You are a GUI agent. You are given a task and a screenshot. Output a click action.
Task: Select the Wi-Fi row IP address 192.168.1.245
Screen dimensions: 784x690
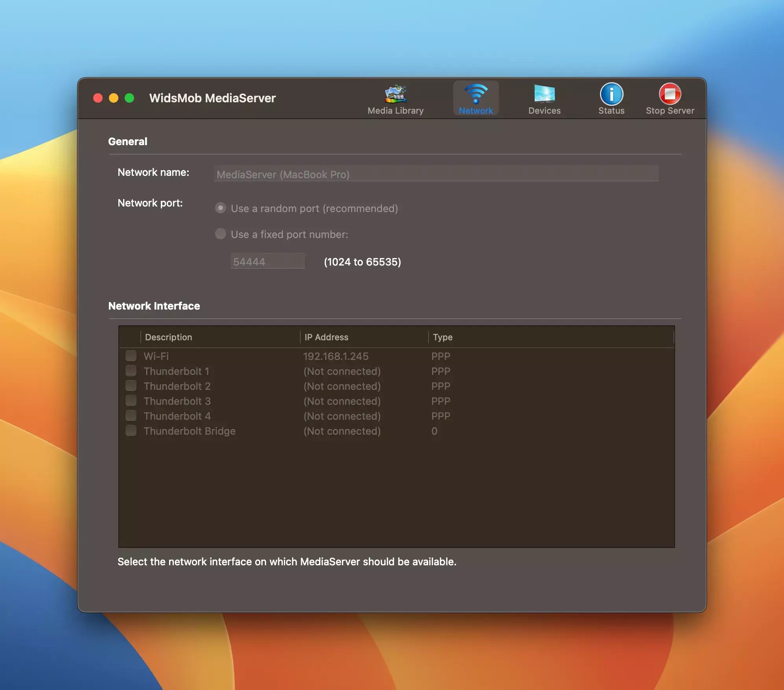pos(336,356)
